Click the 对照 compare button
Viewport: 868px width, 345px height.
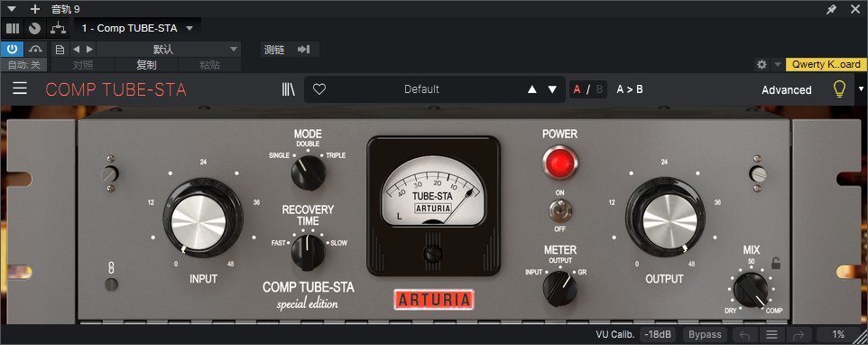(83, 65)
